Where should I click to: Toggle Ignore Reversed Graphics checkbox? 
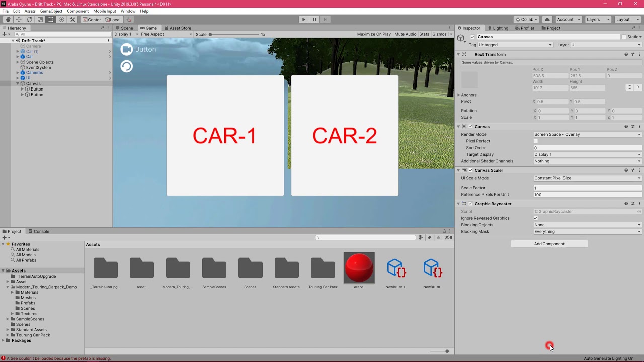coord(536,218)
